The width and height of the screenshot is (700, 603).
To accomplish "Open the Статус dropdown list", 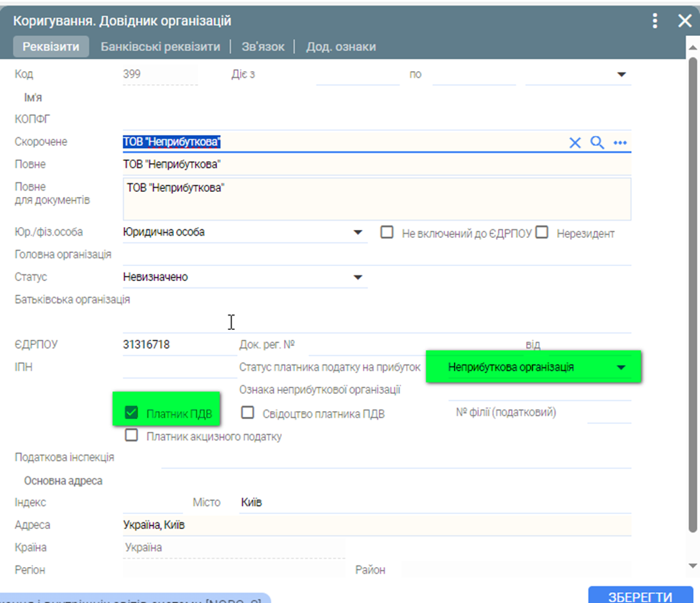I will (x=358, y=277).
